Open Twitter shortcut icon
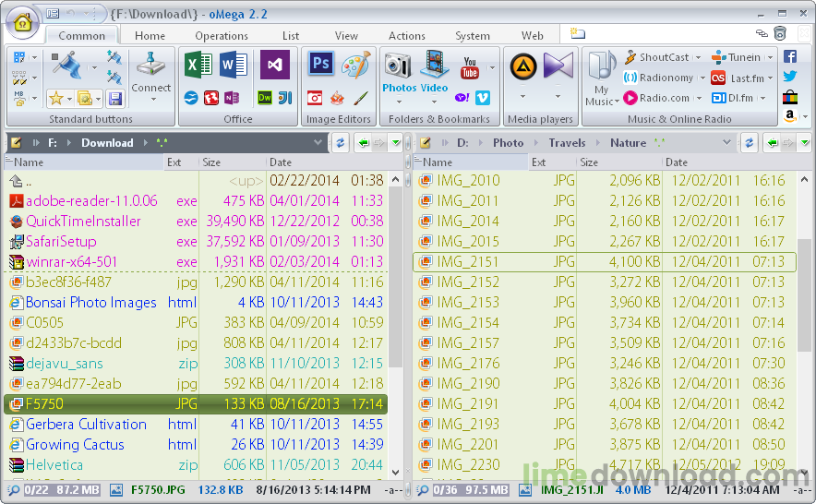This screenshot has height=504, width=816. [790, 76]
